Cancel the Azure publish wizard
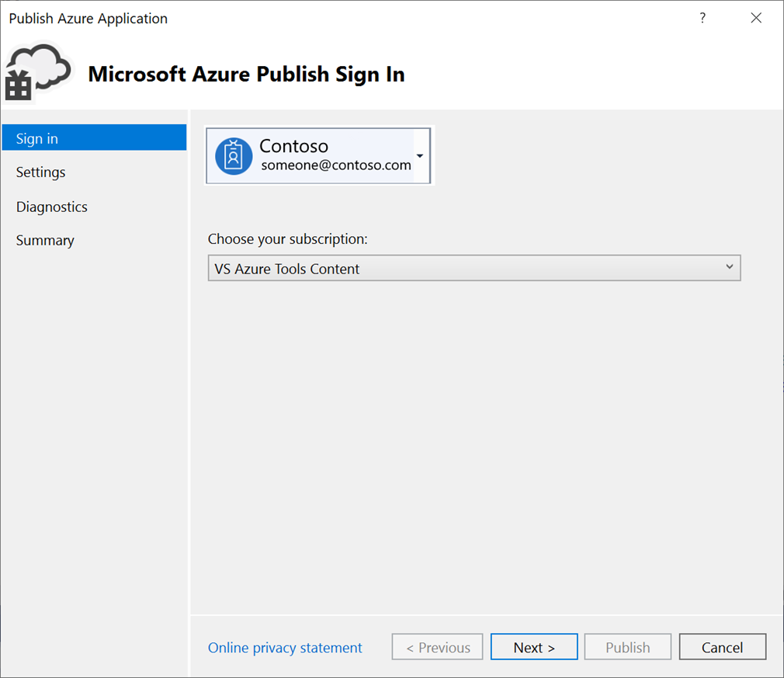Image resolution: width=784 pixels, height=678 pixels. [722, 646]
